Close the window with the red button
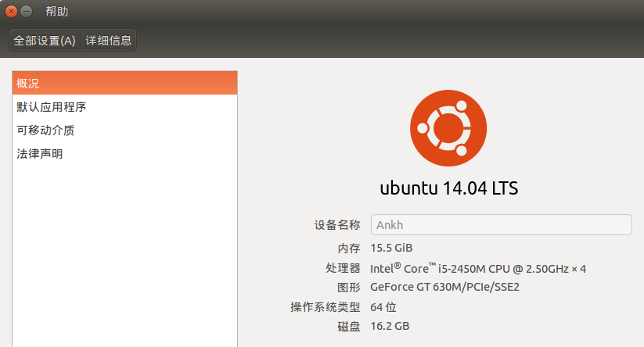The image size is (644, 347). tap(11, 11)
